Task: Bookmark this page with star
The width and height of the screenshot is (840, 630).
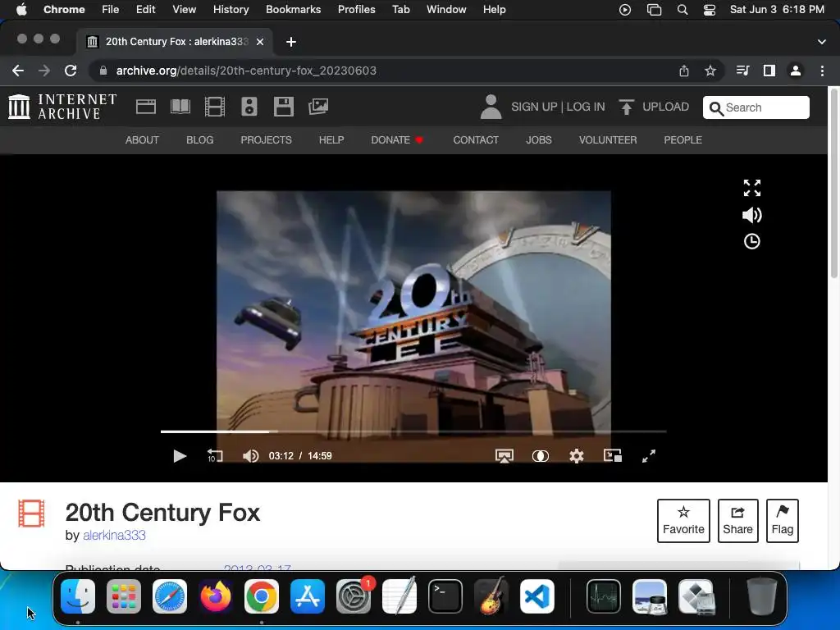Action: click(x=710, y=71)
